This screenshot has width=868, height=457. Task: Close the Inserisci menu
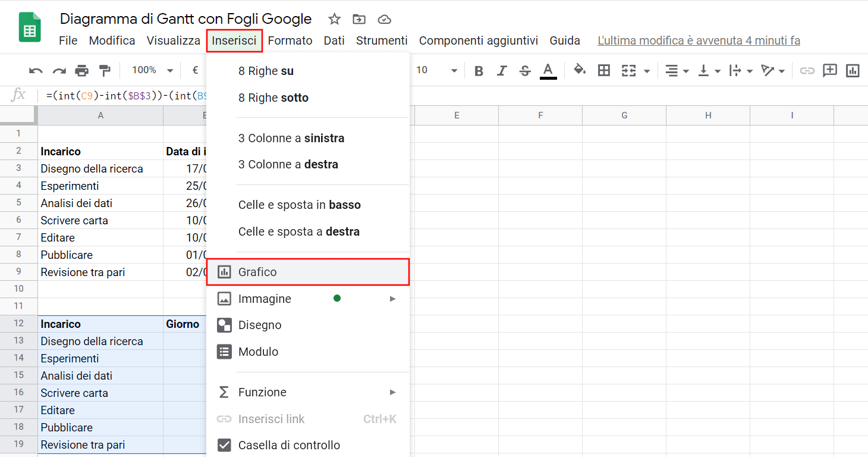tap(234, 40)
